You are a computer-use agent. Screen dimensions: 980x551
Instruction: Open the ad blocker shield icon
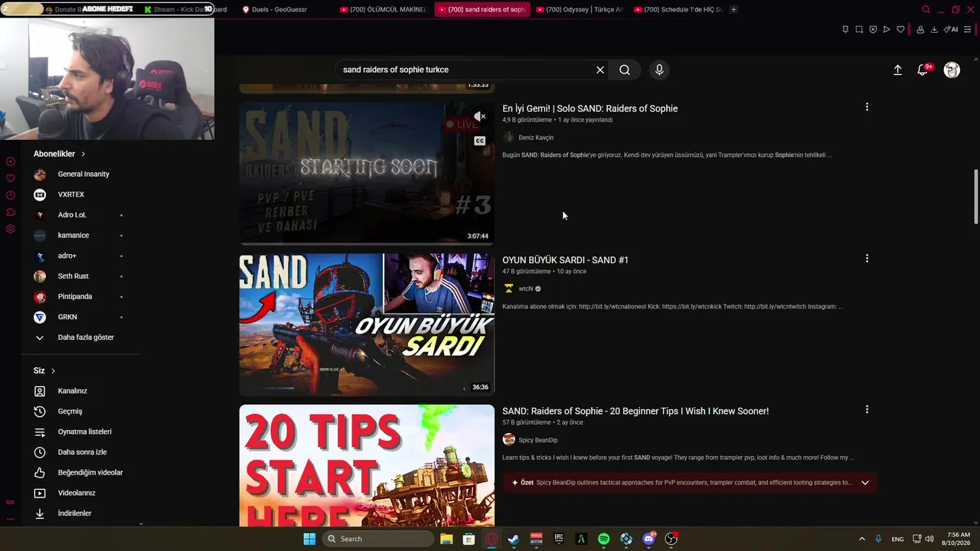pyautogui.click(x=873, y=30)
